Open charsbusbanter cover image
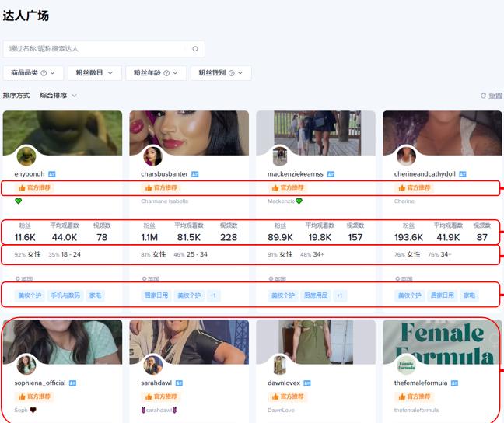Screen dimensions: 504x423 tap(189, 133)
